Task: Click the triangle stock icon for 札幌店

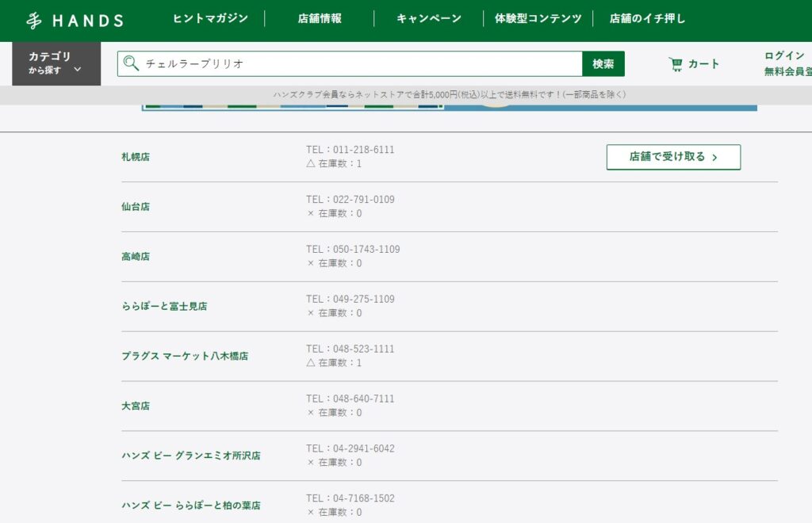Action: click(x=311, y=163)
